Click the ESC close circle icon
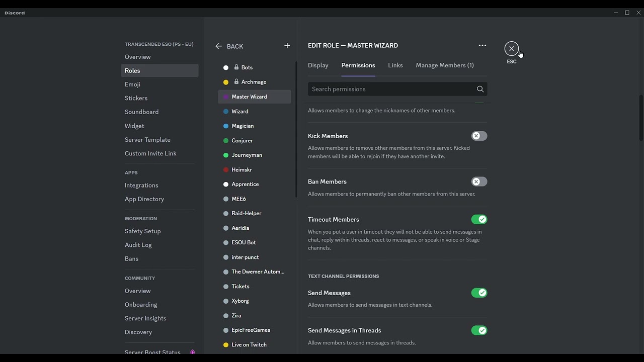The image size is (644, 362). (512, 49)
